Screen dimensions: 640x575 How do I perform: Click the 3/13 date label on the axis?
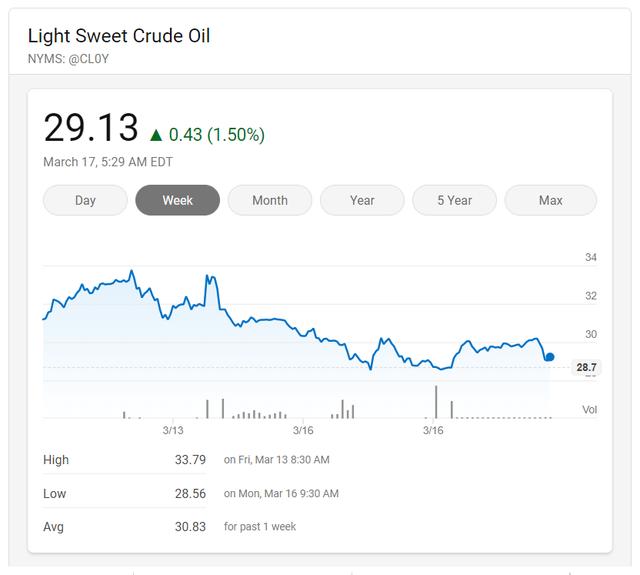[173, 430]
